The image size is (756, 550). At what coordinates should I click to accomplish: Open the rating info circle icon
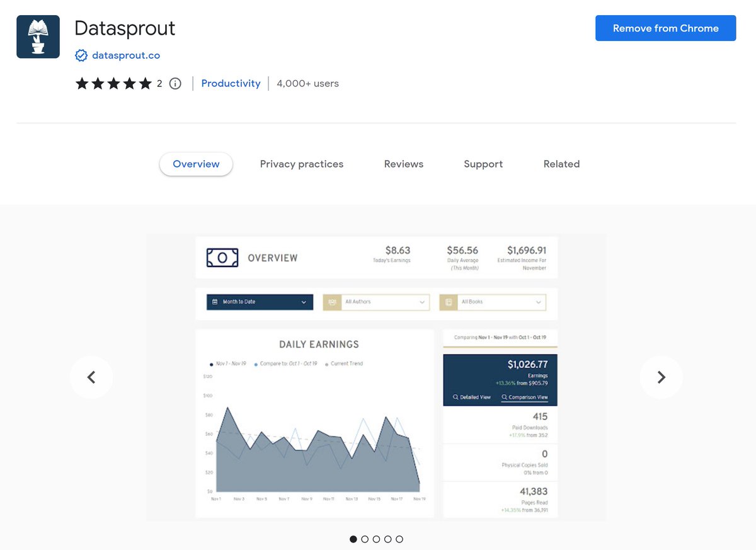175,83
